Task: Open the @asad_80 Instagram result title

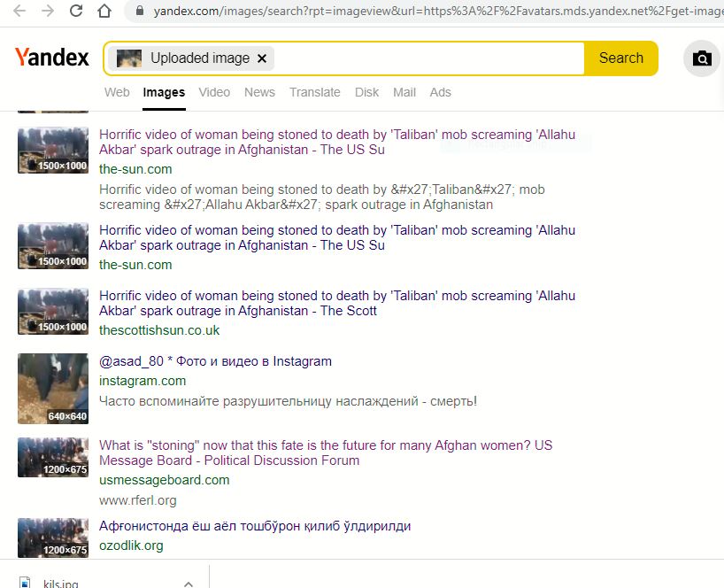Action: [x=215, y=361]
